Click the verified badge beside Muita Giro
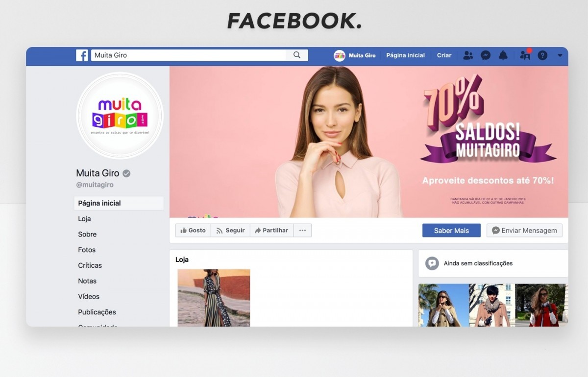This screenshot has width=588, height=377. [x=126, y=173]
